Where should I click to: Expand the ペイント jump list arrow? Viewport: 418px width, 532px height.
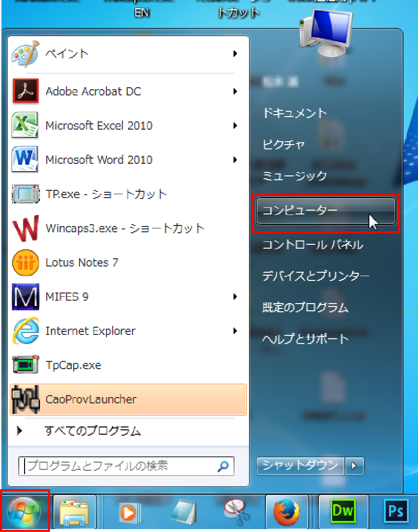235,53
